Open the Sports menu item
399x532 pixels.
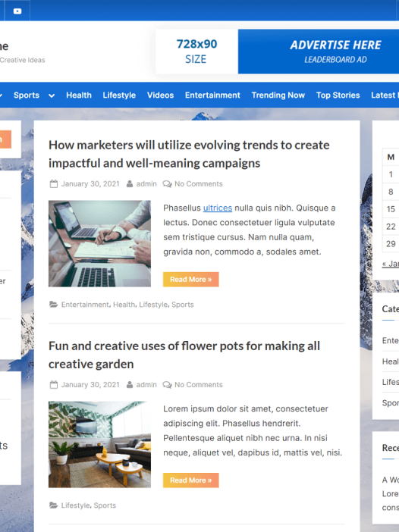(x=27, y=95)
